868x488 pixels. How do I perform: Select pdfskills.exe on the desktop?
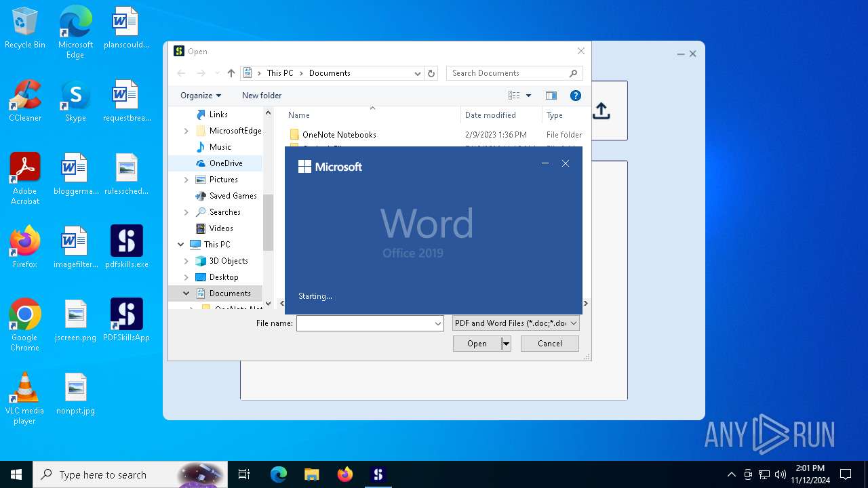pyautogui.click(x=126, y=247)
